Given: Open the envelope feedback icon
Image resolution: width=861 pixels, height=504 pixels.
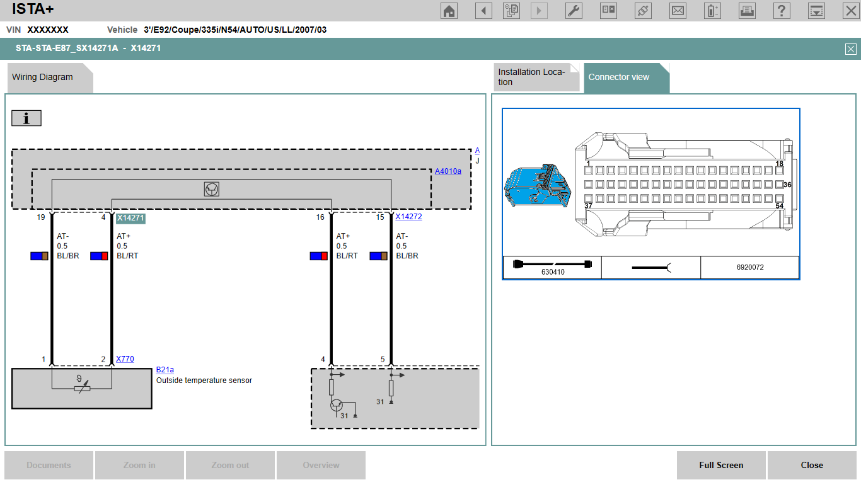Looking at the screenshot, I should coord(678,11).
